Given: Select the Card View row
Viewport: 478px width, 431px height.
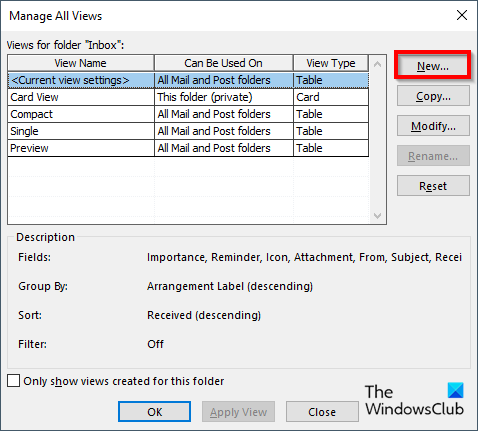Looking at the screenshot, I should tap(188, 97).
